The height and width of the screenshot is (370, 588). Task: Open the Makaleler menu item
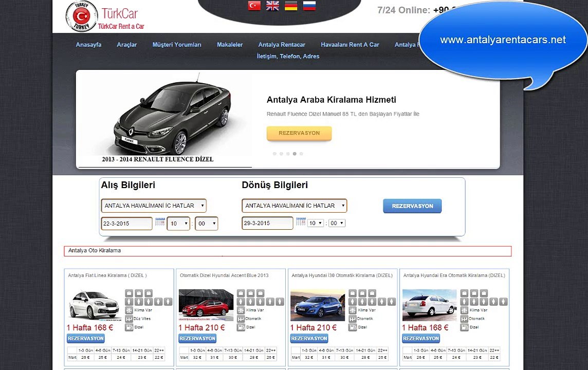coord(230,45)
